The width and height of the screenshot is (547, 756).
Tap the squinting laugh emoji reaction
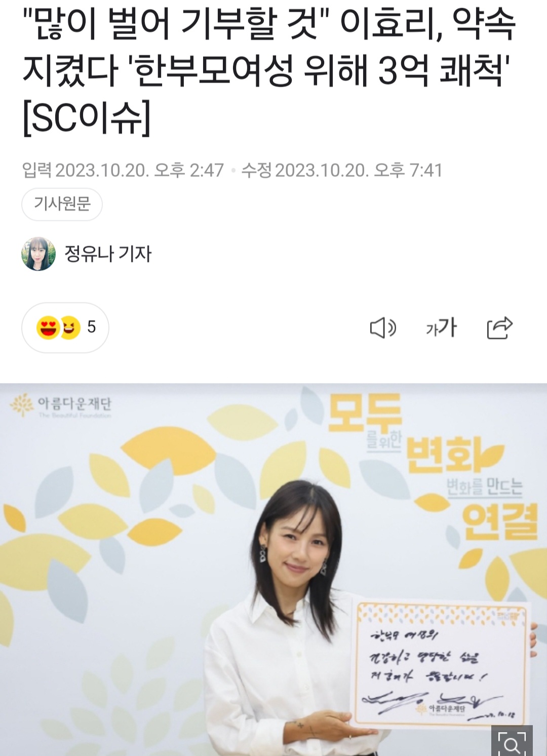coord(70,328)
